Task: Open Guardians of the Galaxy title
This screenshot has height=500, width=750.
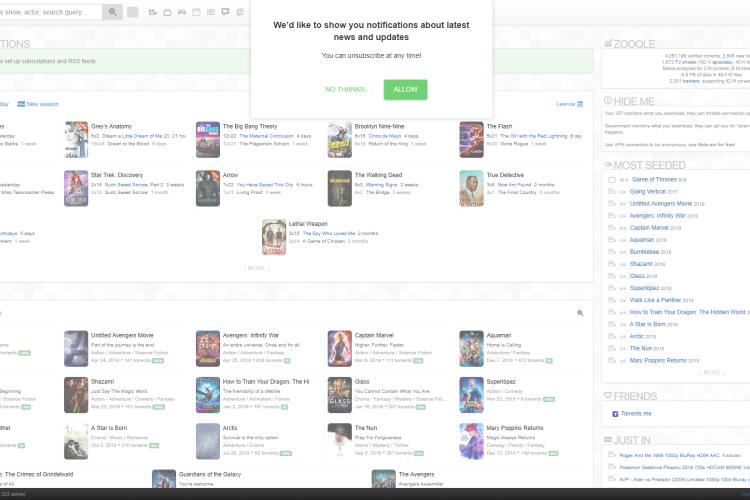Action: 210,474
